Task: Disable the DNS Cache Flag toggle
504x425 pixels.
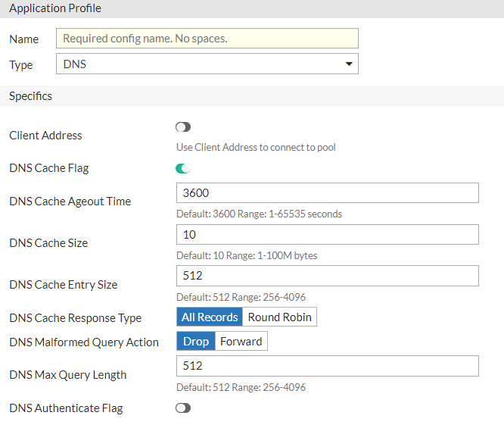Action: click(183, 168)
